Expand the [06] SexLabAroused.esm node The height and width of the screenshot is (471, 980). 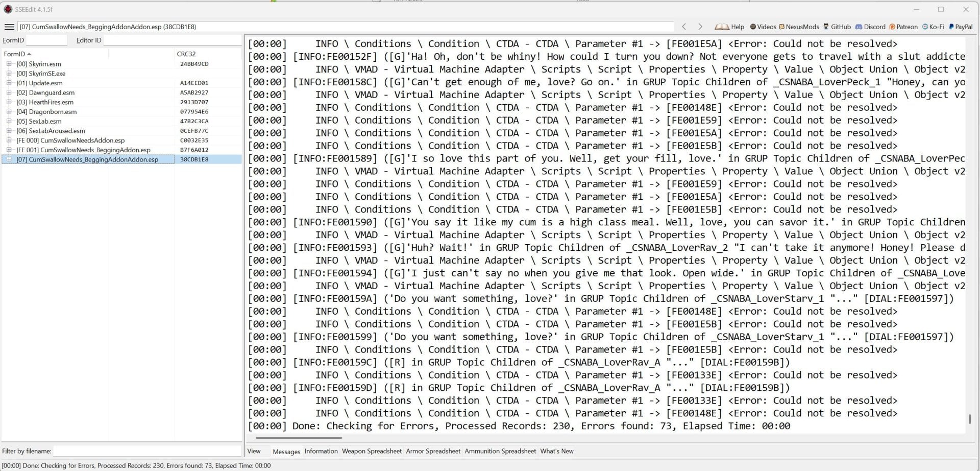coord(9,131)
